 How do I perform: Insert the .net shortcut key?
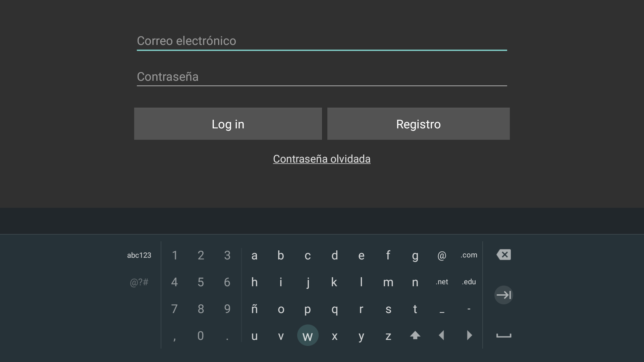(442, 282)
